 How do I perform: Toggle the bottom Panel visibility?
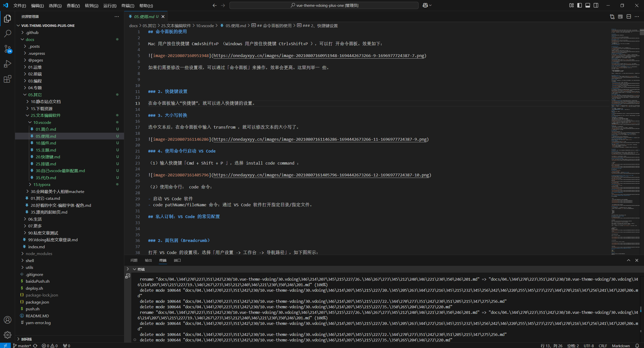pos(588,5)
